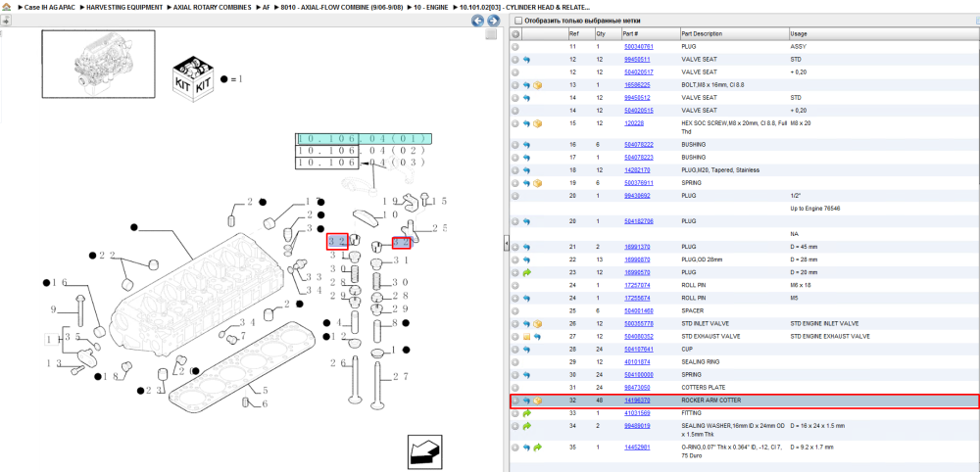Toggle the select-all circle in the table header
This screenshot has width=980, height=472.
pyautogui.click(x=515, y=33)
